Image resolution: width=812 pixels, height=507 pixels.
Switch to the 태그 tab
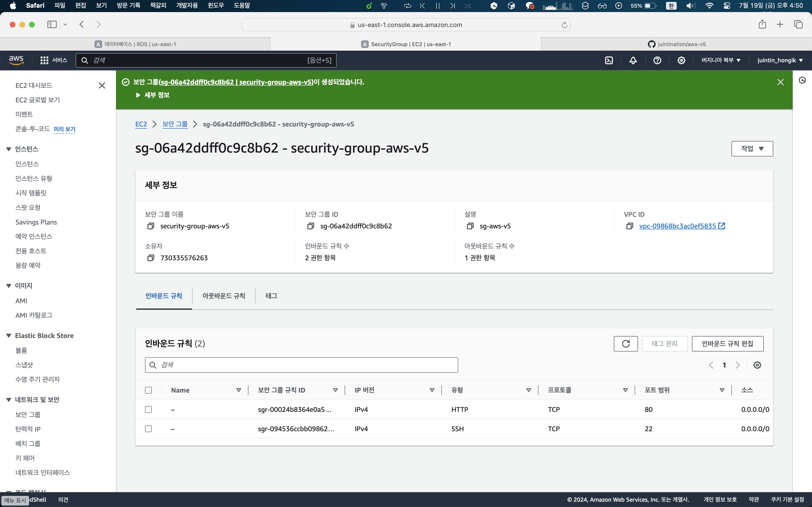pyautogui.click(x=271, y=296)
